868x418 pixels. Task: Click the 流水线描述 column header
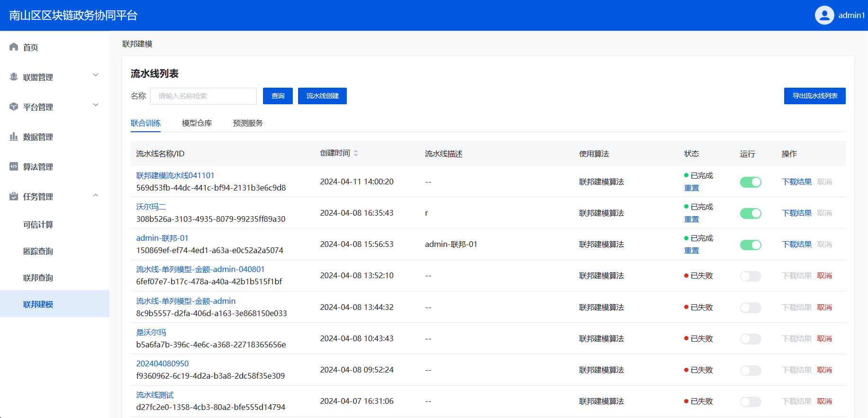[443, 154]
